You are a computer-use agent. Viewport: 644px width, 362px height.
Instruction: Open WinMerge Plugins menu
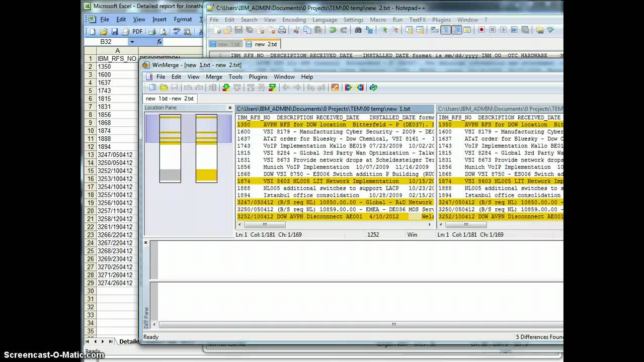coord(258,77)
